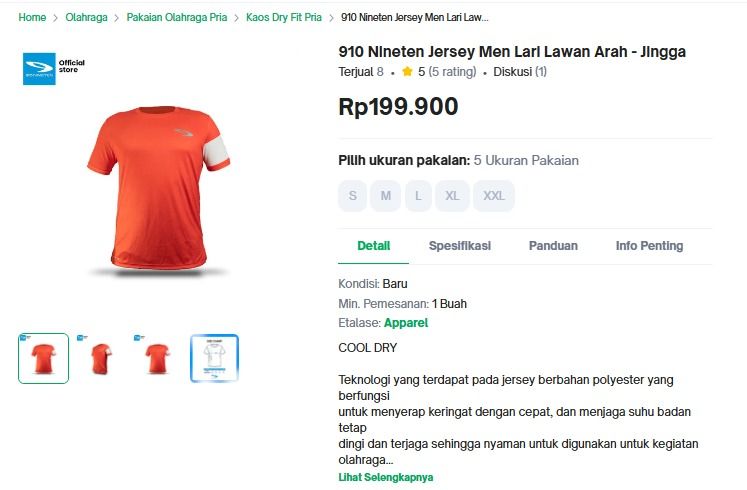Screen dimensions: 747x490
Task: Switch to the Spesifikasi tab
Action: click(x=460, y=246)
